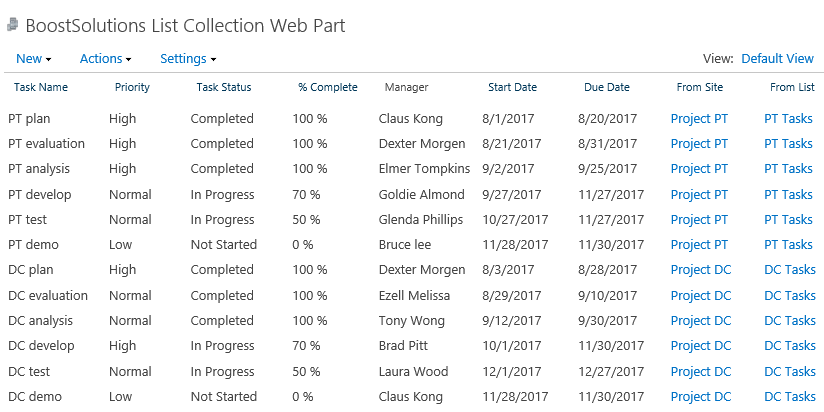Viewport: 824px width, 412px height.
Task: Click the Task Status column header
Action: coord(224,87)
